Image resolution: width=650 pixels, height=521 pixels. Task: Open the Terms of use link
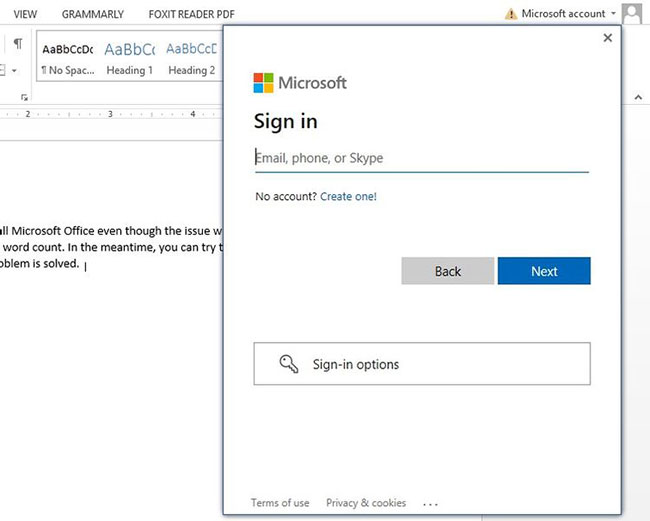click(280, 503)
